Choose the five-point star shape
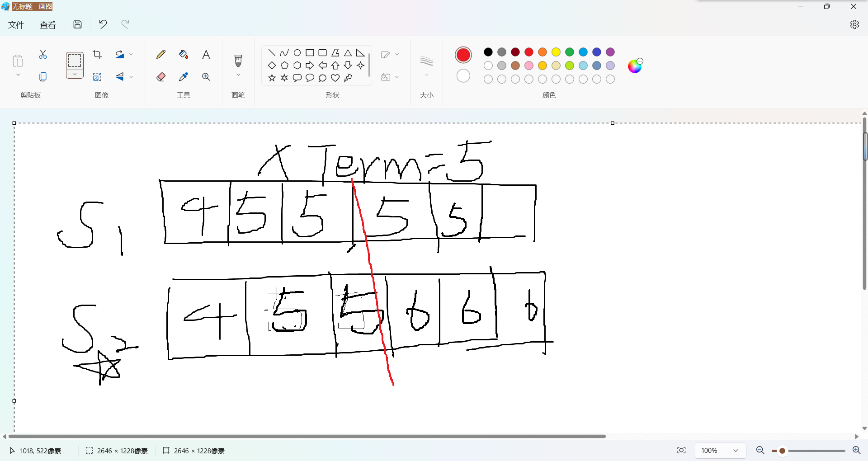 click(x=272, y=78)
